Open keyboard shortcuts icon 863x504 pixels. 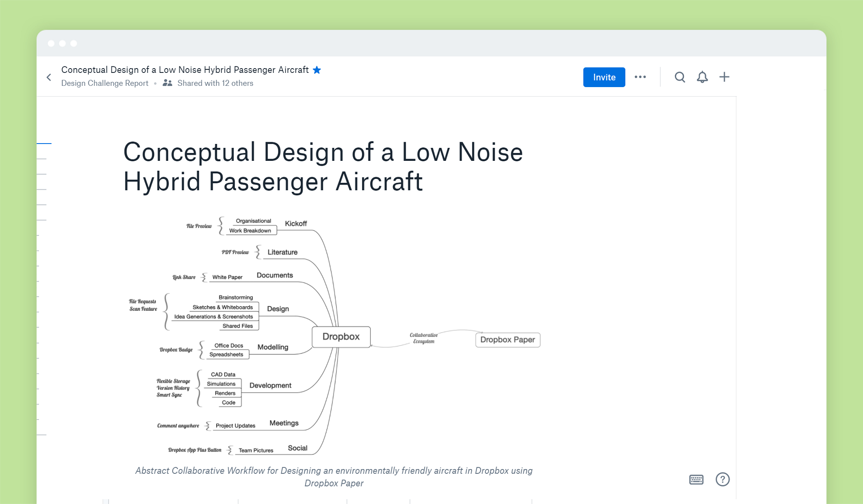696,479
